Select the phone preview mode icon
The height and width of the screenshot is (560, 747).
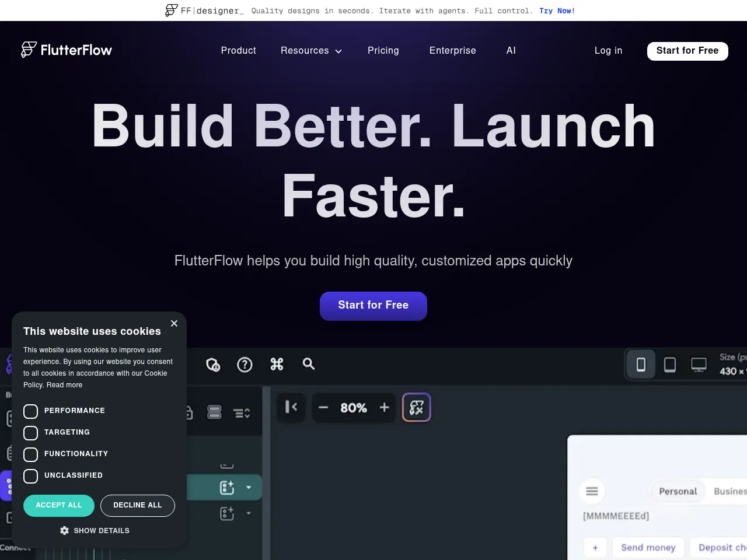point(641,364)
